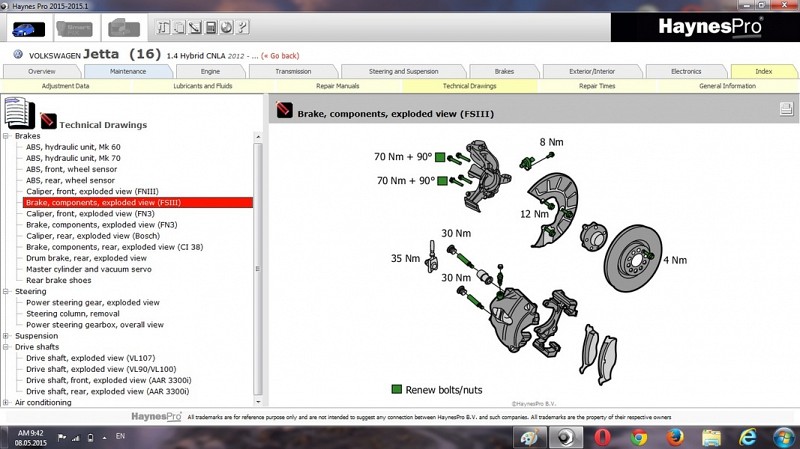The width and height of the screenshot is (800, 449).
Task: Show hidden tray icons arrow
Action: tap(104, 437)
